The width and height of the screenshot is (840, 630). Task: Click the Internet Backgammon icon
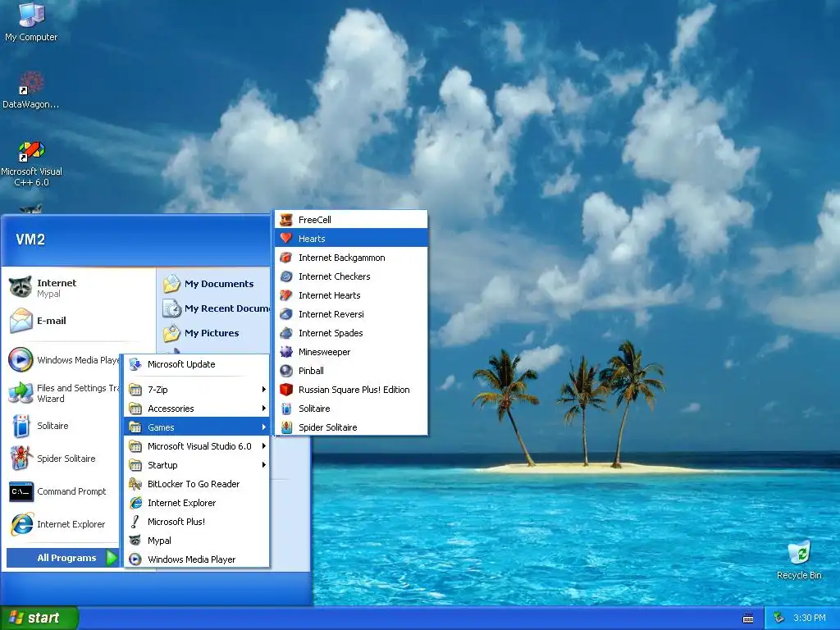[x=286, y=258]
